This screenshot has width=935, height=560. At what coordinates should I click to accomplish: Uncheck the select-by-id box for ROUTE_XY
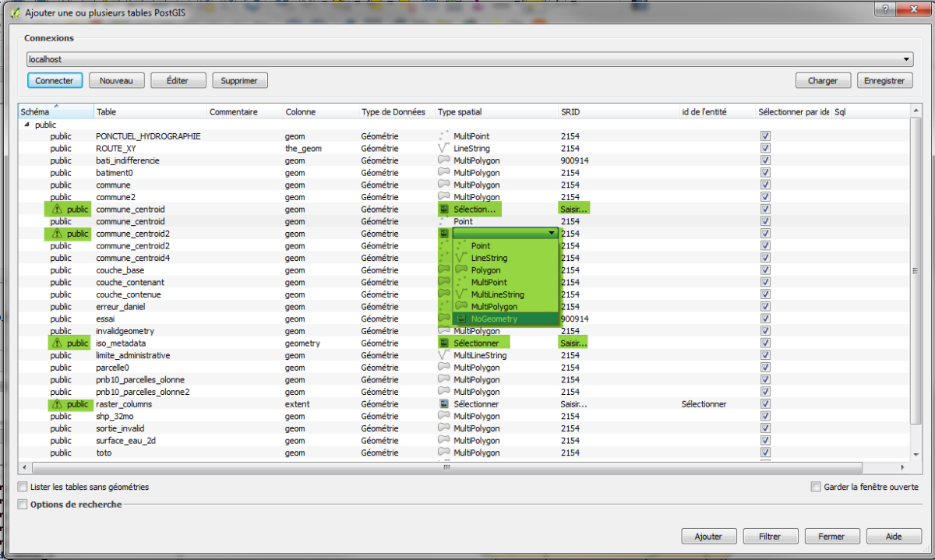[765, 148]
